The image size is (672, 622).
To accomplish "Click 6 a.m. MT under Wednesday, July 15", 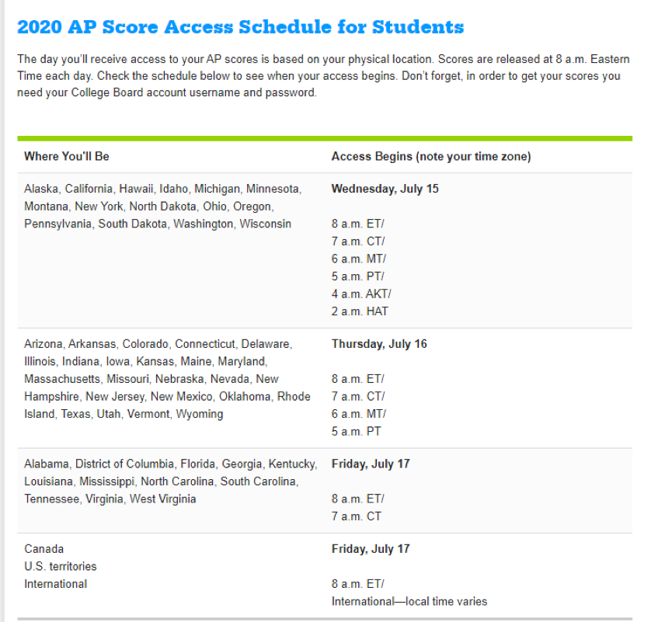I will coord(358,259).
